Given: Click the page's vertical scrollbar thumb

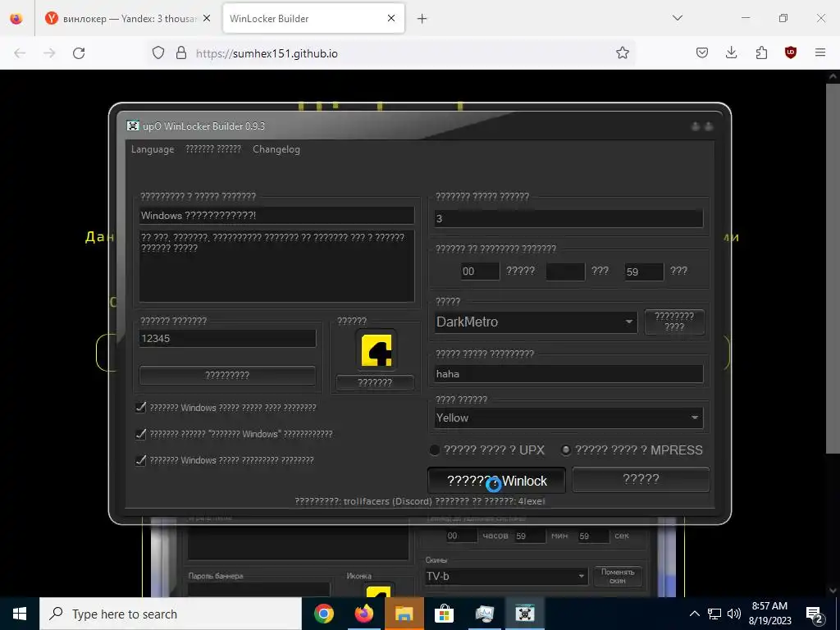Looking at the screenshot, I should (x=833, y=268).
